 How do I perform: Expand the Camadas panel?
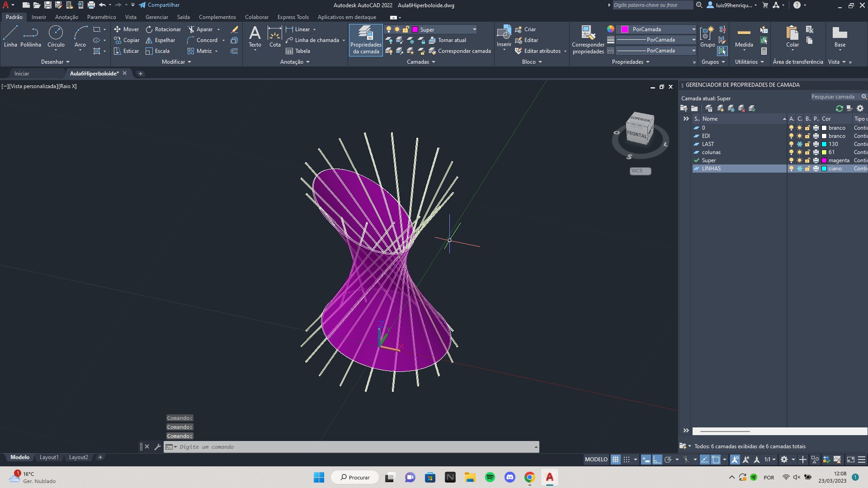click(421, 62)
